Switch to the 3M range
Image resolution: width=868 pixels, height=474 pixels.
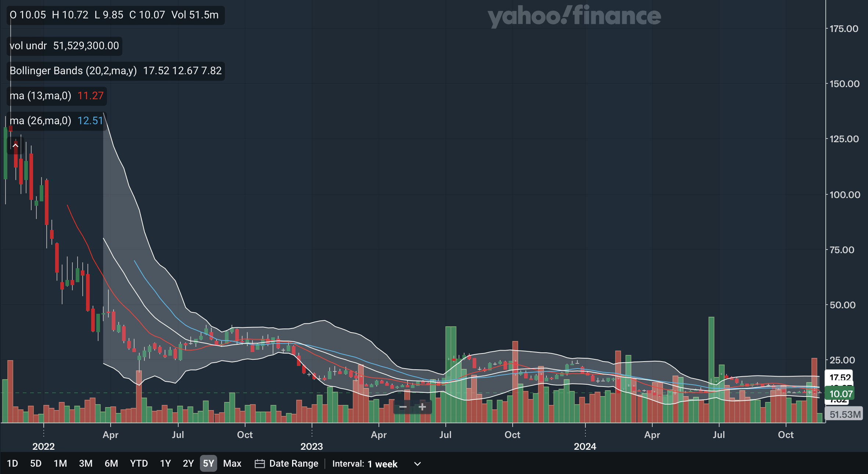click(x=86, y=464)
